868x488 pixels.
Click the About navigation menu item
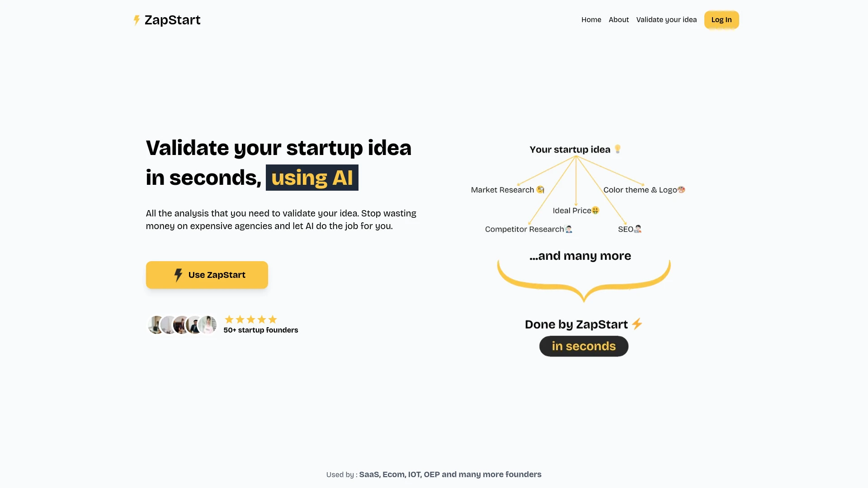tap(619, 20)
